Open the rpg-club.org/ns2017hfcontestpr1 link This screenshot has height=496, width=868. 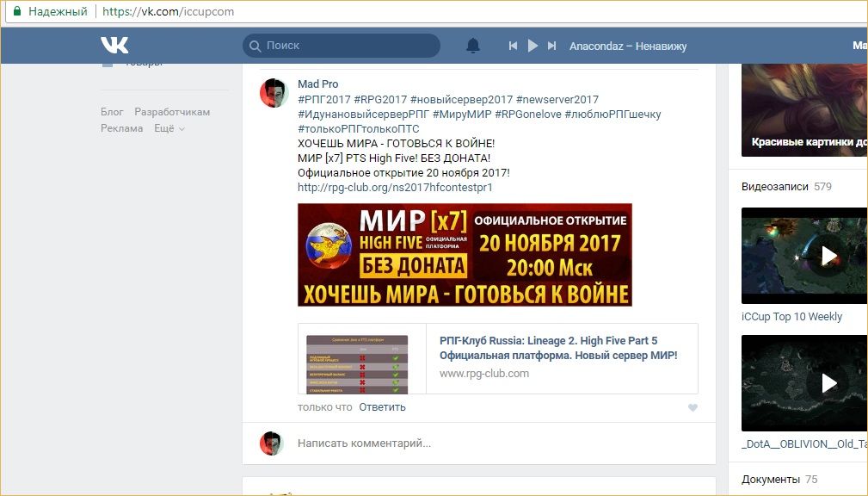(395, 188)
